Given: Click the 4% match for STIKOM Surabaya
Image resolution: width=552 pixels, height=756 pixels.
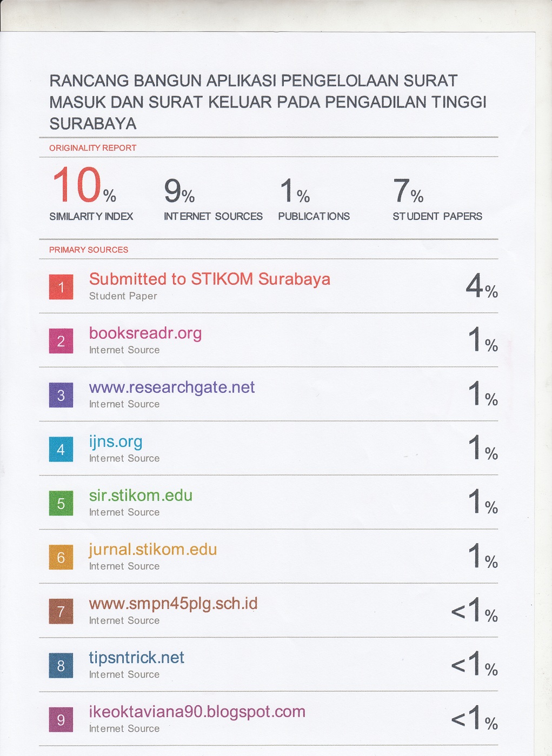Looking at the screenshot, I should coord(481,286).
